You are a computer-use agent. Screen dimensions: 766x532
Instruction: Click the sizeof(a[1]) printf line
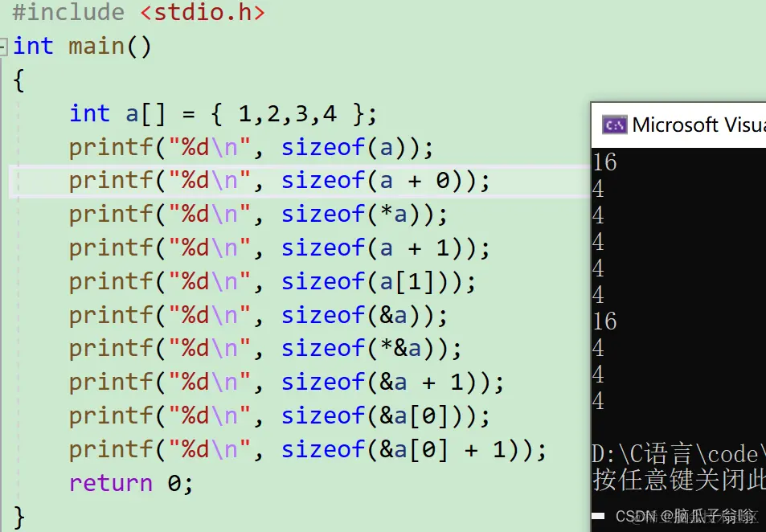tap(272, 282)
